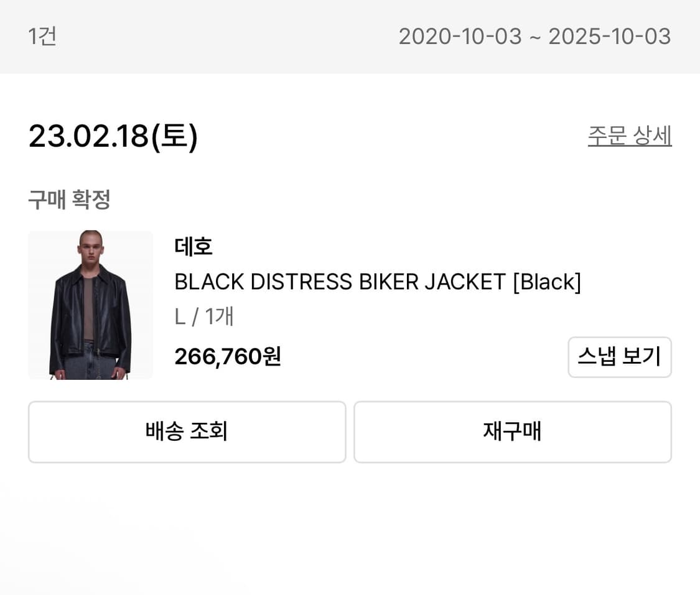
Task: Tap the word JACKET in product name
Action: point(465,282)
